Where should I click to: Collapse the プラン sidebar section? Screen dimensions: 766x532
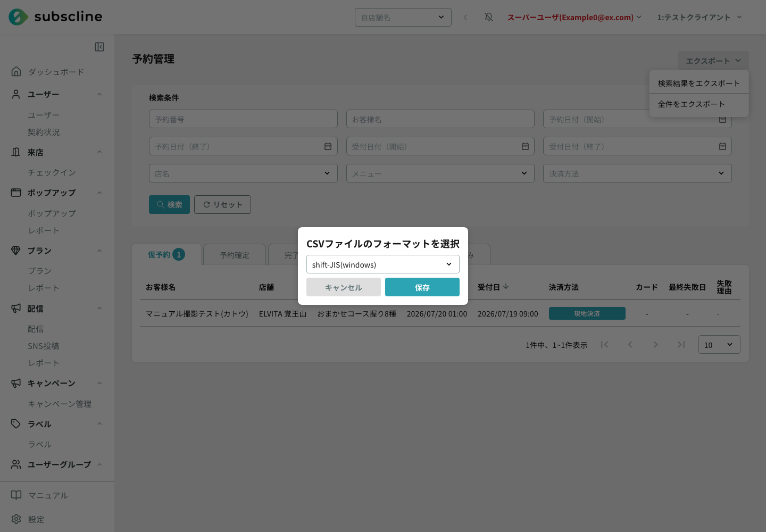[99, 251]
